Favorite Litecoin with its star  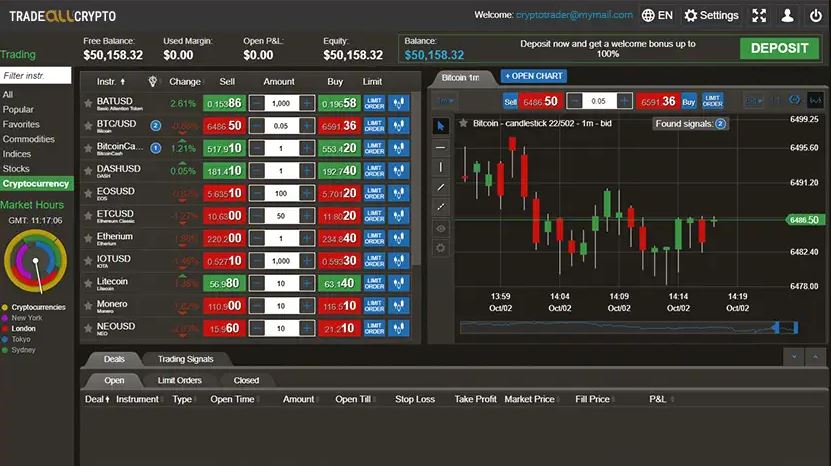88,284
